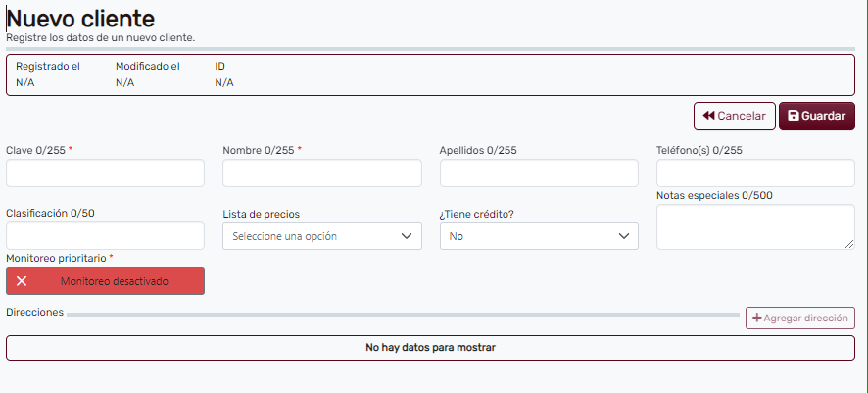Click the 'Registrado el' label
This screenshot has width=868, height=393.
click(x=48, y=67)
